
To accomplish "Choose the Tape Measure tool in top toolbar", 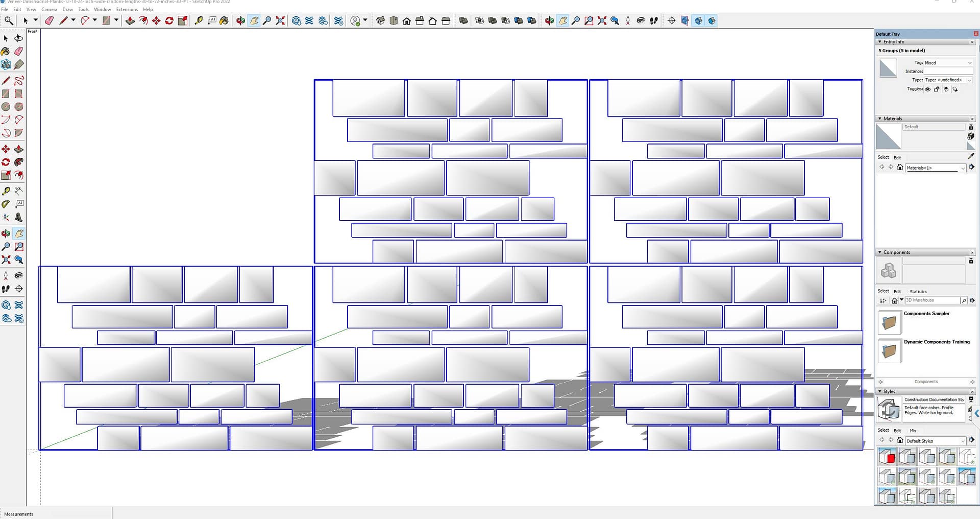I will click(x=199, y=20).
